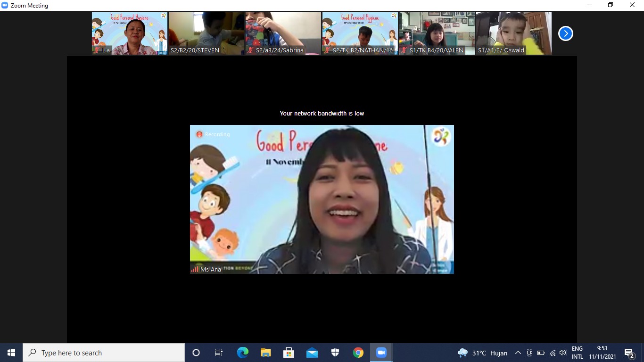Expand hidden system tray icons

coord(518,353)
